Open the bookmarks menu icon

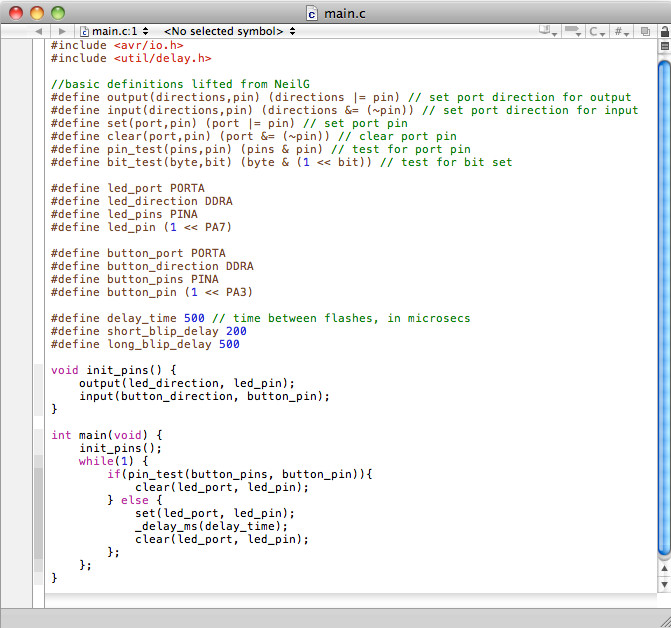point(548,31)
